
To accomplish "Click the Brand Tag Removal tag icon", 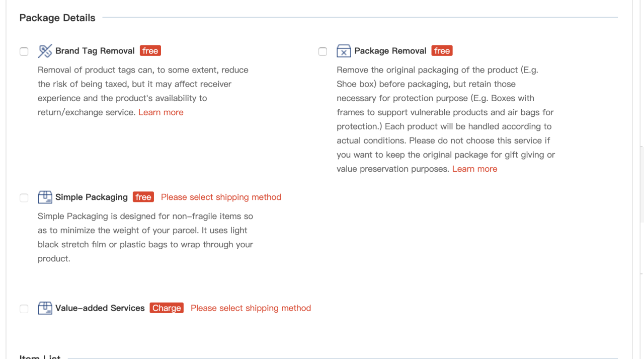I will (x=45, y=51).
